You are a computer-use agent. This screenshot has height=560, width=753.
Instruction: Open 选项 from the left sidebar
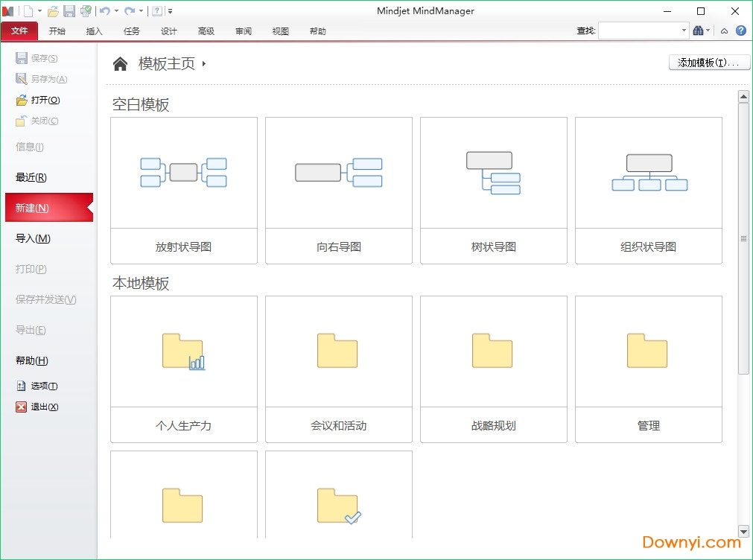point(41,386)
